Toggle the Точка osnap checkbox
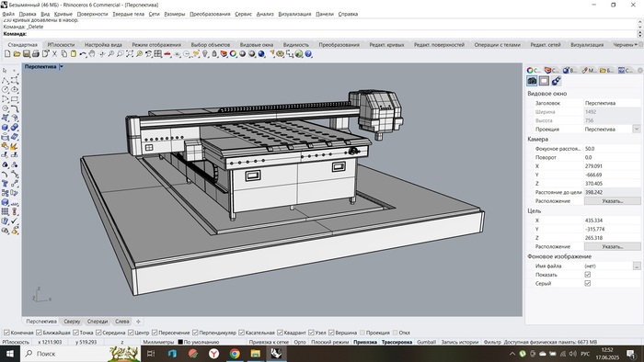The image size is (644, 362). [x=75, y=333]
